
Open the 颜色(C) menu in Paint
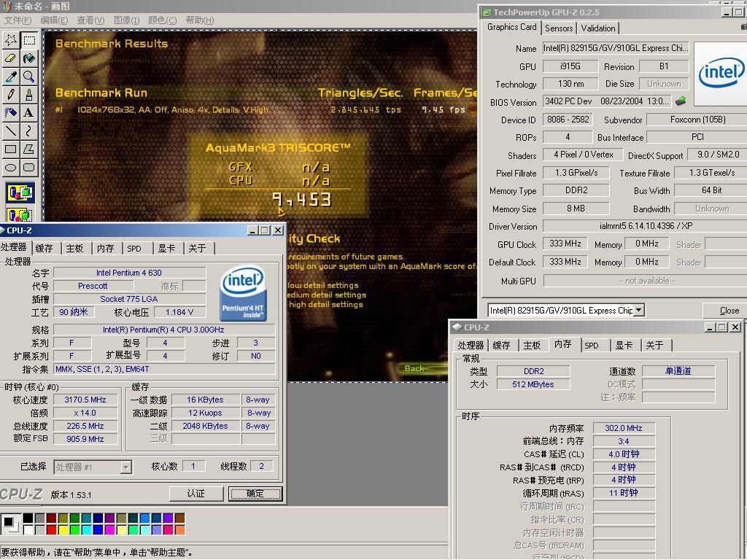coord(163,20)
